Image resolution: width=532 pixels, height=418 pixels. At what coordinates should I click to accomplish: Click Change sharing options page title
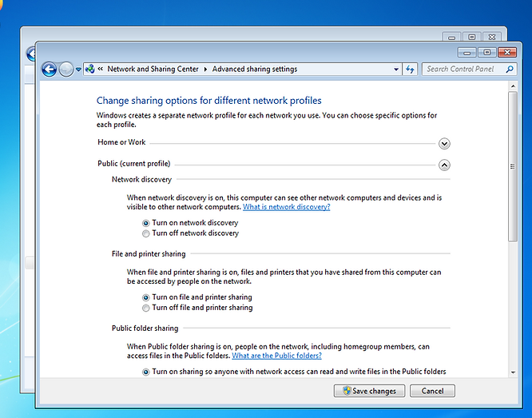click(209, 101)
